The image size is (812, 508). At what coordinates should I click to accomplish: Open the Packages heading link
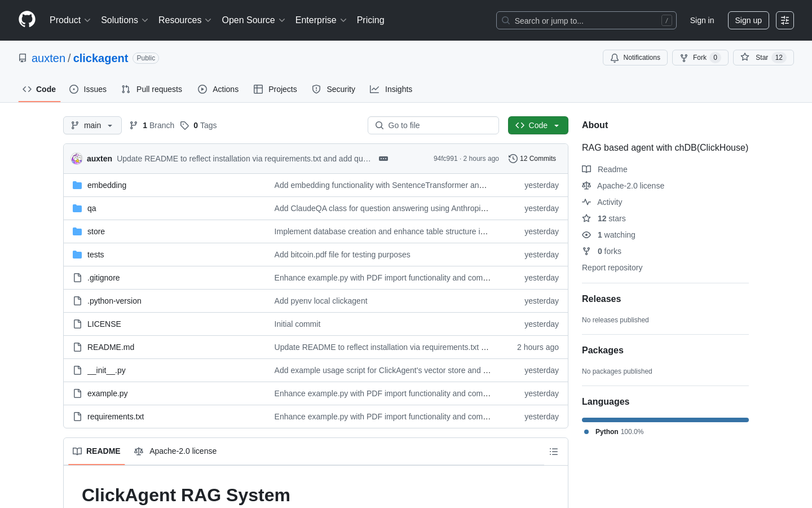[602, 351]
